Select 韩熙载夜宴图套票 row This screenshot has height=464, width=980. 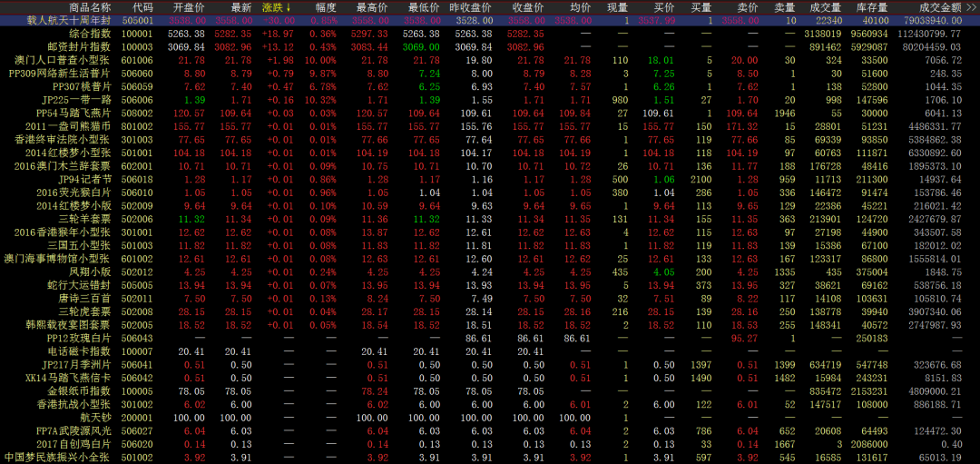click(490, 325)
